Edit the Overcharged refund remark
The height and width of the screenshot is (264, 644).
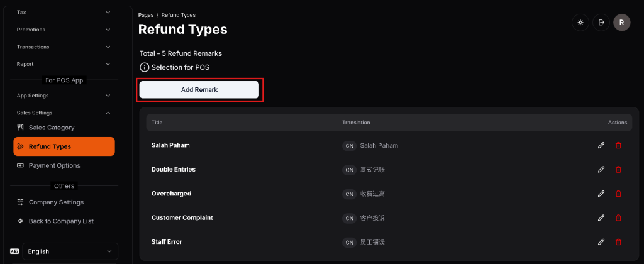[601, 194]
